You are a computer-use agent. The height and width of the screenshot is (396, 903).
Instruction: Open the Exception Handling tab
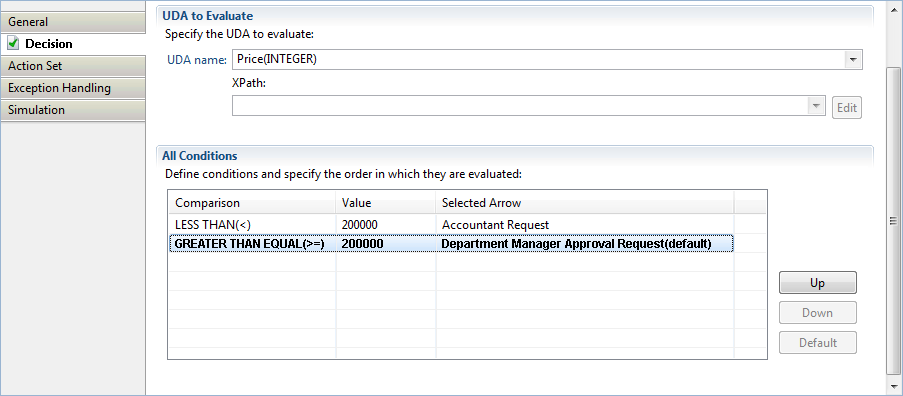(73, 88)
